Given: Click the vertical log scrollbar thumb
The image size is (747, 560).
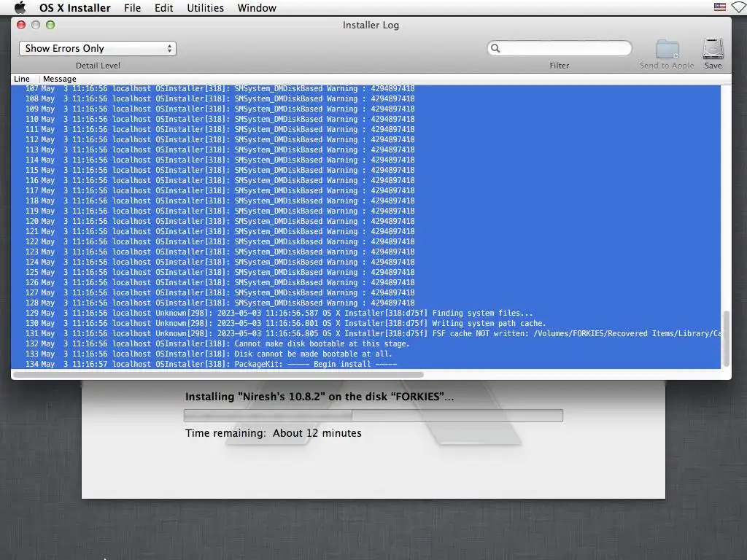Looking at the screenshot, I should coord(727,338).
